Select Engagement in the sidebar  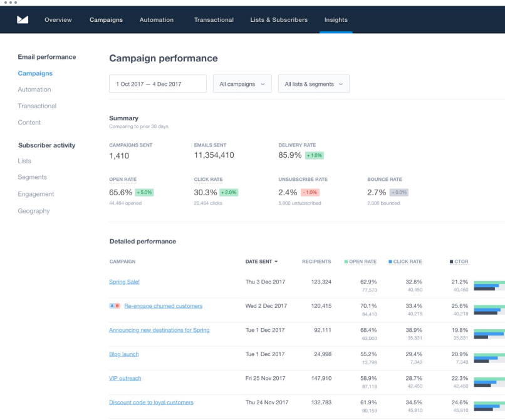tap(36, 194)
